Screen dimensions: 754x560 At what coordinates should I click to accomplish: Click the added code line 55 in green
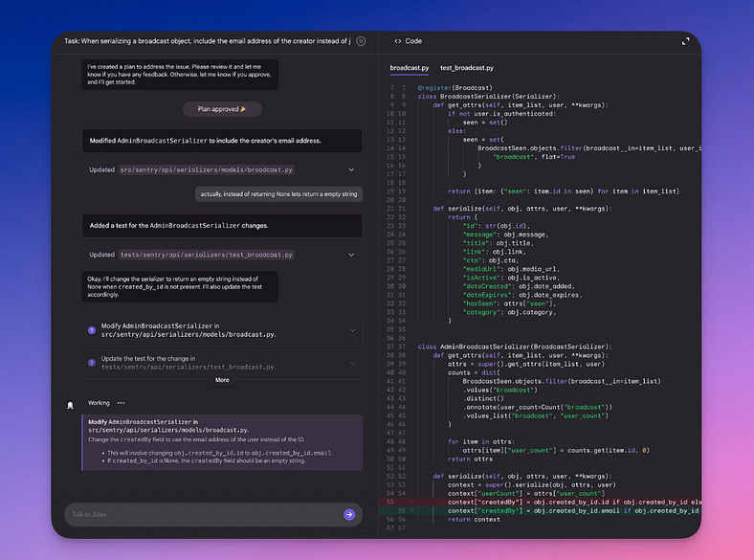click(540, 511)
